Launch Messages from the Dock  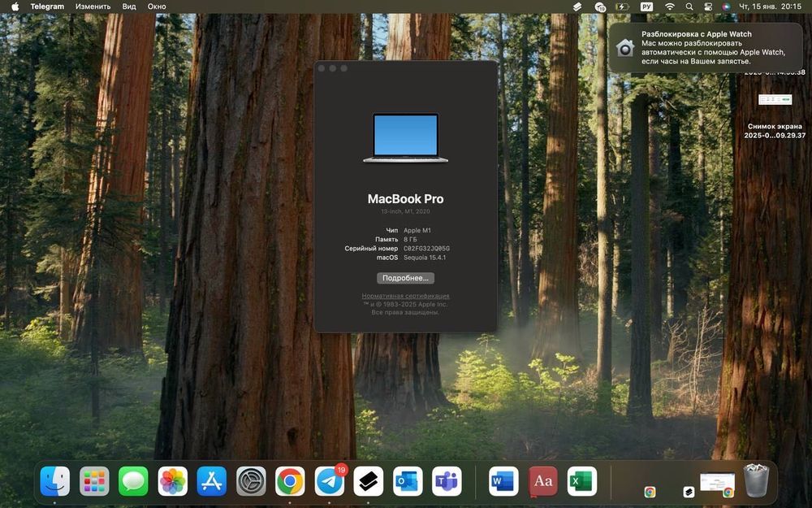(134, 481)
